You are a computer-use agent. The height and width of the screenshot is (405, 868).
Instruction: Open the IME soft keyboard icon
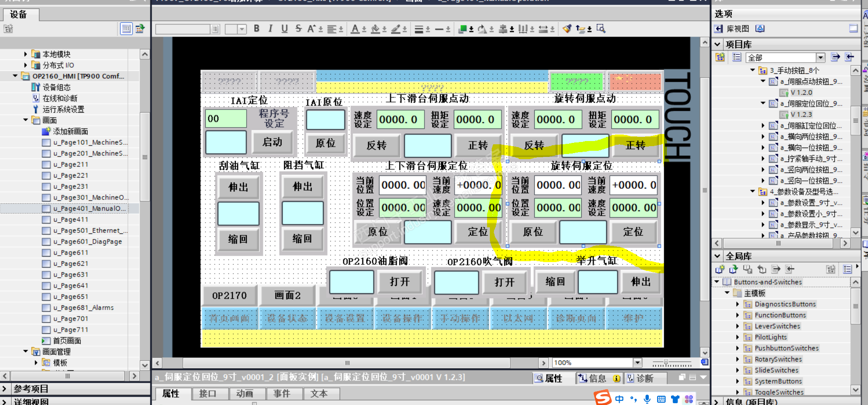pyautogui.click(x=661, y=399)
